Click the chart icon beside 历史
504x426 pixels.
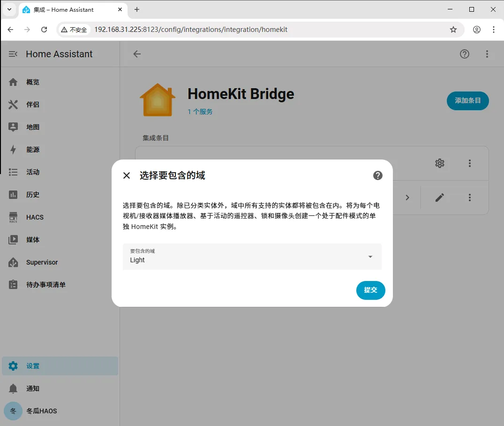[13, 195]
